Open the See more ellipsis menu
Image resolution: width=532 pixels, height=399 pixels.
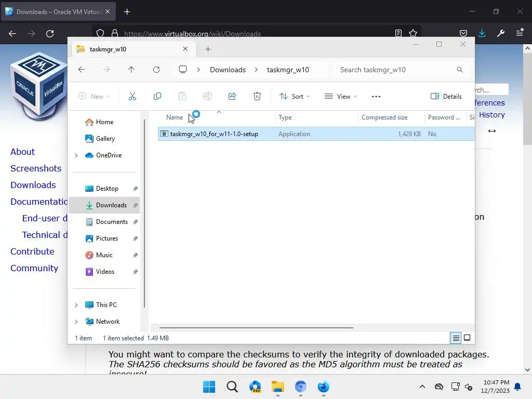click(x=376, y=96)
